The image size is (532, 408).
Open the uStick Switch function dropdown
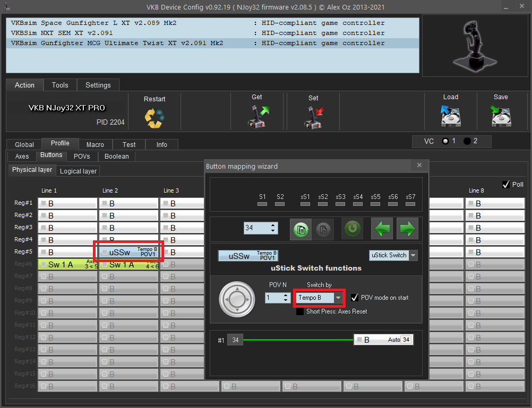click(413, 255)
